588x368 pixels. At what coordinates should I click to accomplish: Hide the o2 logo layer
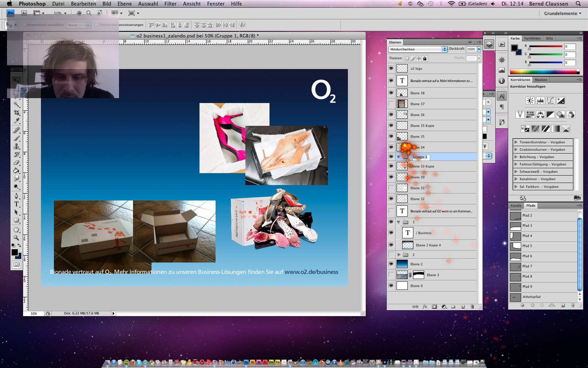[x=391, y=68]
